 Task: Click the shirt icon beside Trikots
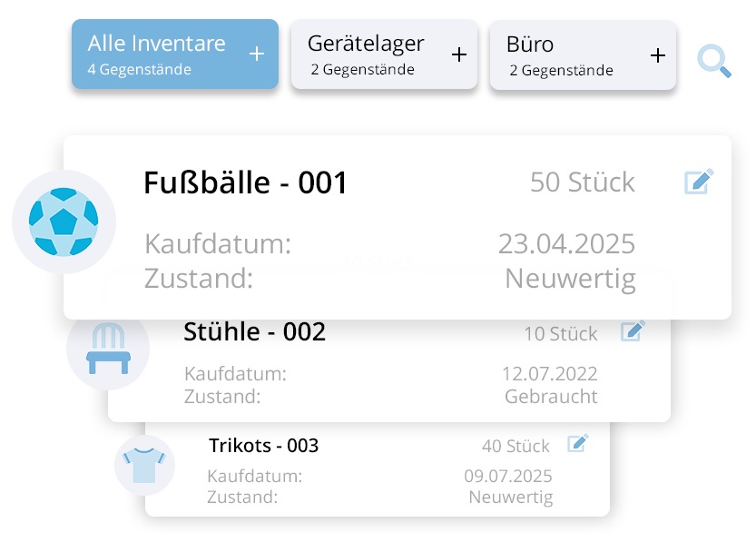click(x=144, y=464)
